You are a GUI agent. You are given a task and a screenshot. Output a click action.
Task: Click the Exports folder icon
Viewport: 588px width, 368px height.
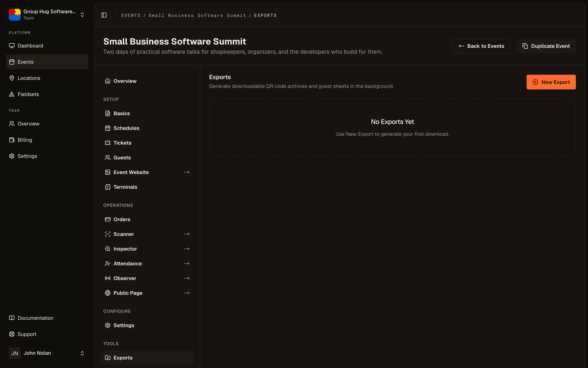(108, 358)
